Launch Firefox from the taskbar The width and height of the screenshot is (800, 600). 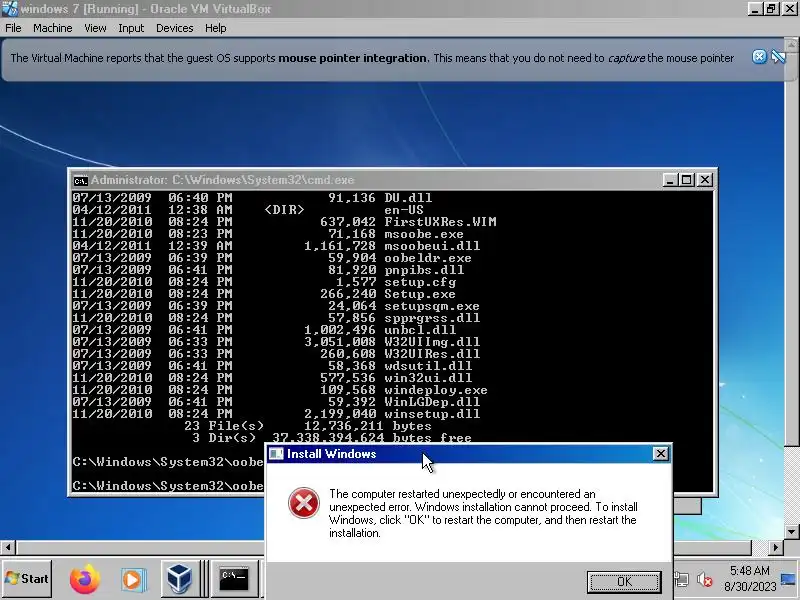(x=85, y=579)
